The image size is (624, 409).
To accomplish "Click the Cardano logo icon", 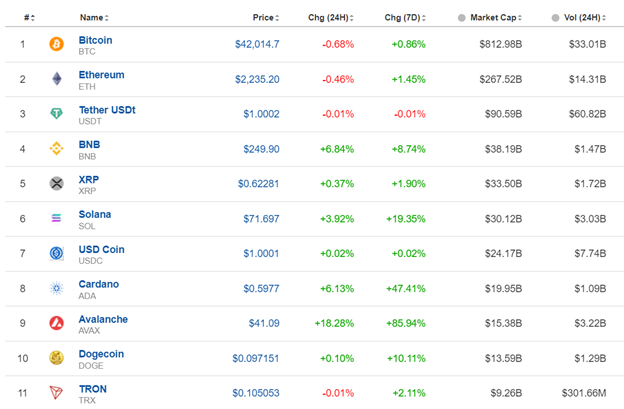I will click(x=56, y=288).
